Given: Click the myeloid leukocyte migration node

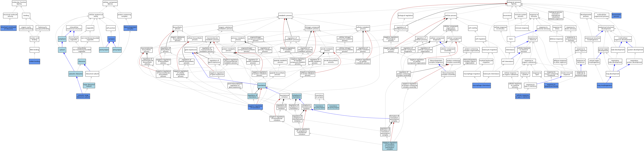Looking at the screenshot, I should point(486,61).
